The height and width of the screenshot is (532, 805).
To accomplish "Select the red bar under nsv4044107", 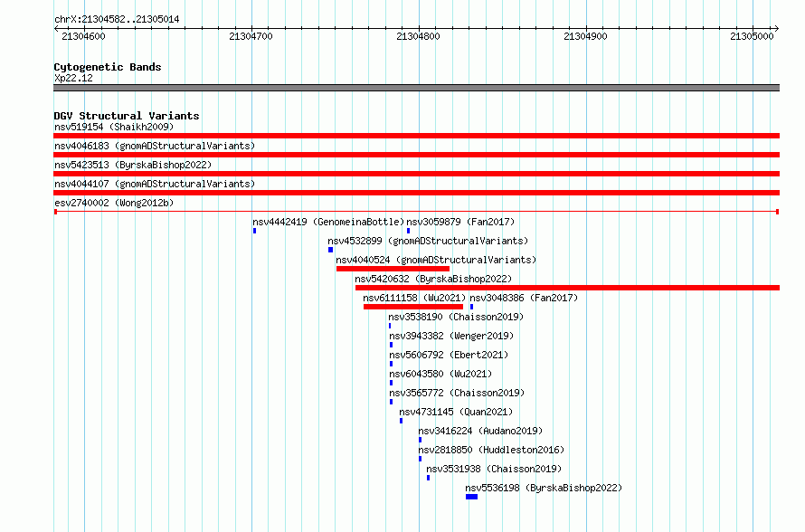I will point(416,193).
